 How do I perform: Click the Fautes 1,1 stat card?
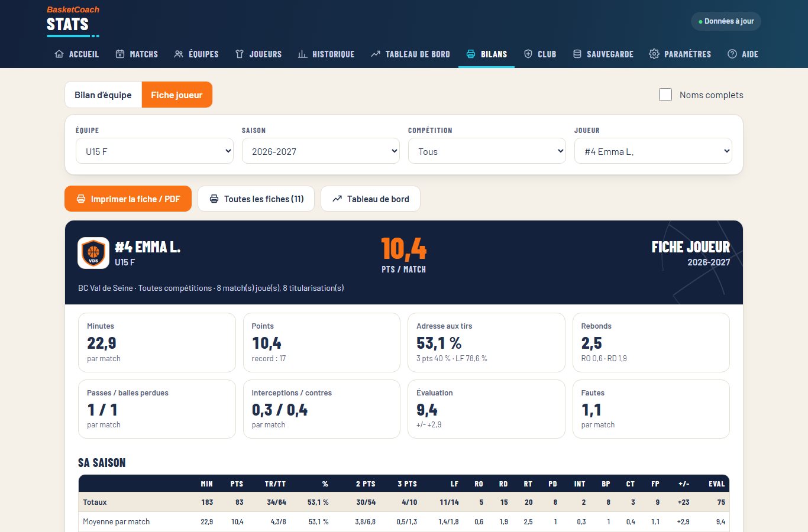point(651,409)
